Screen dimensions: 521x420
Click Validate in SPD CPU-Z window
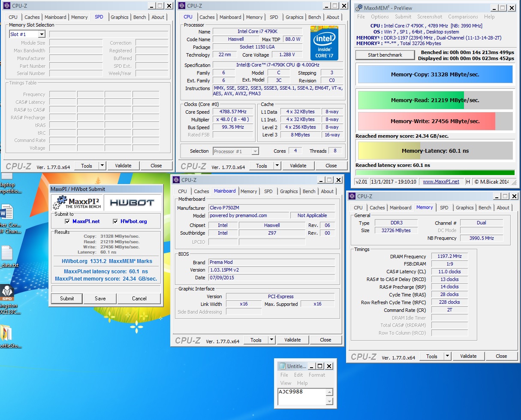coord(123,166)
